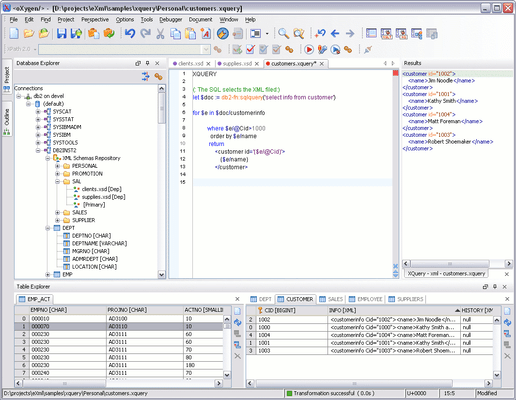Open the Document menu
The height and width of the screenshot is (400, 516).
pyautogui.click(x=200, y=20)
